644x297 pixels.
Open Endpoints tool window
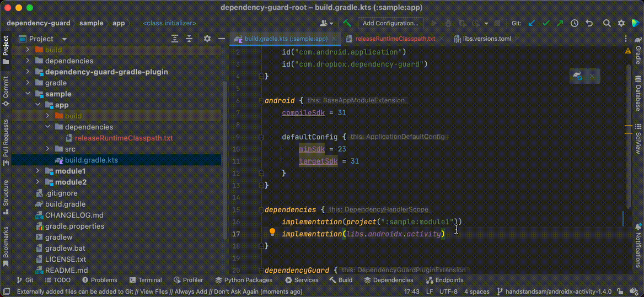click(445, 280)
